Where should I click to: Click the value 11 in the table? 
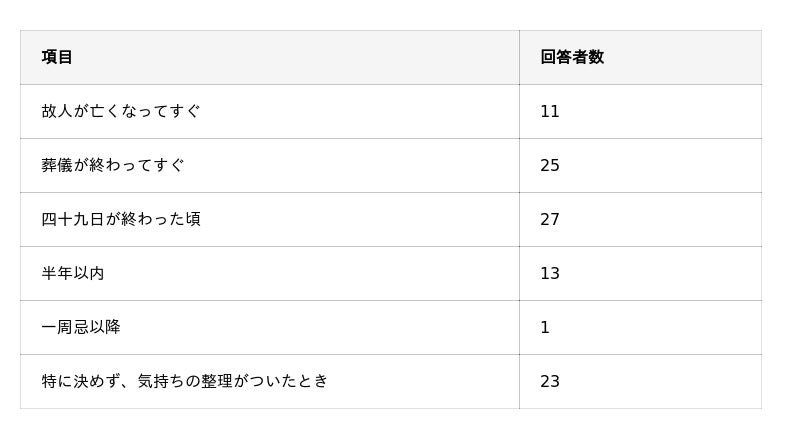point(550,111)
